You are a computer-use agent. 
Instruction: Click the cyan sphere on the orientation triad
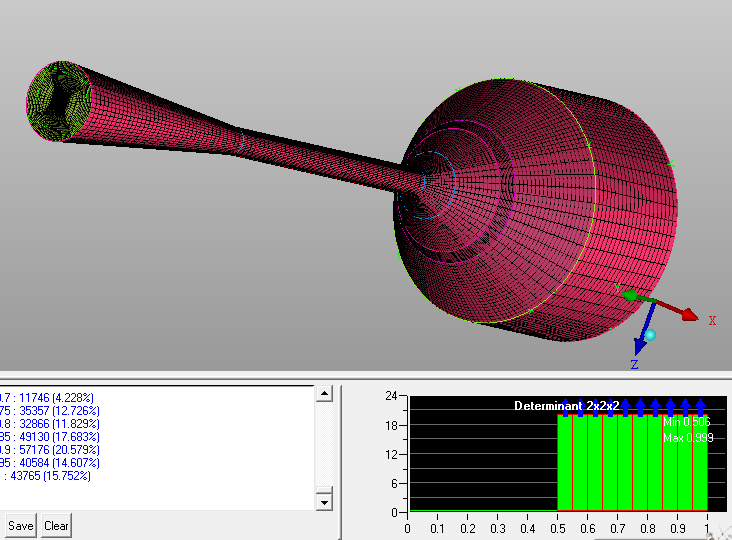coord(650,335)
